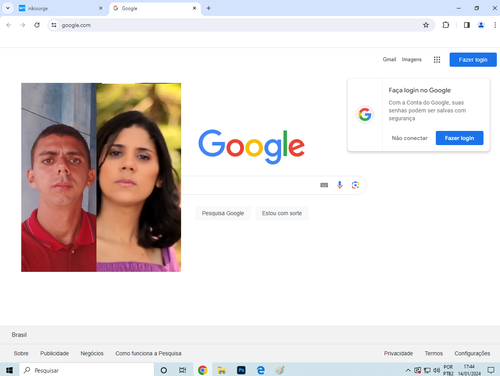Click the overlaid portrait photo

(x=101, y=177)
